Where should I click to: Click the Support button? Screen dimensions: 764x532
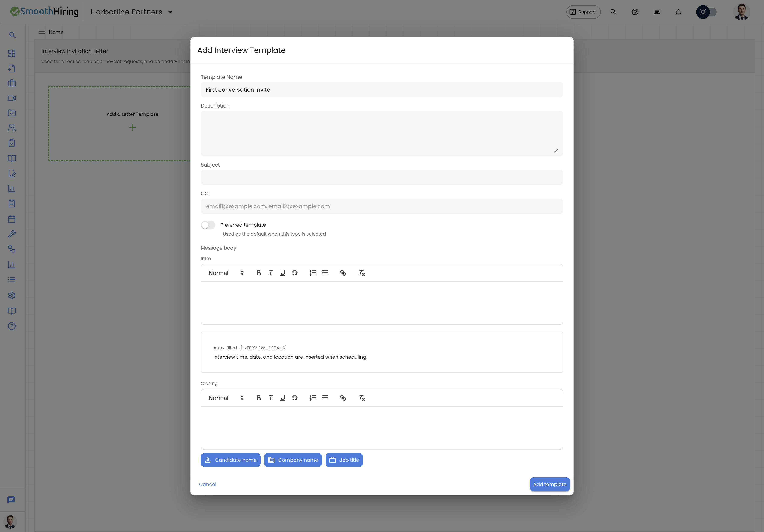(583, 12)
